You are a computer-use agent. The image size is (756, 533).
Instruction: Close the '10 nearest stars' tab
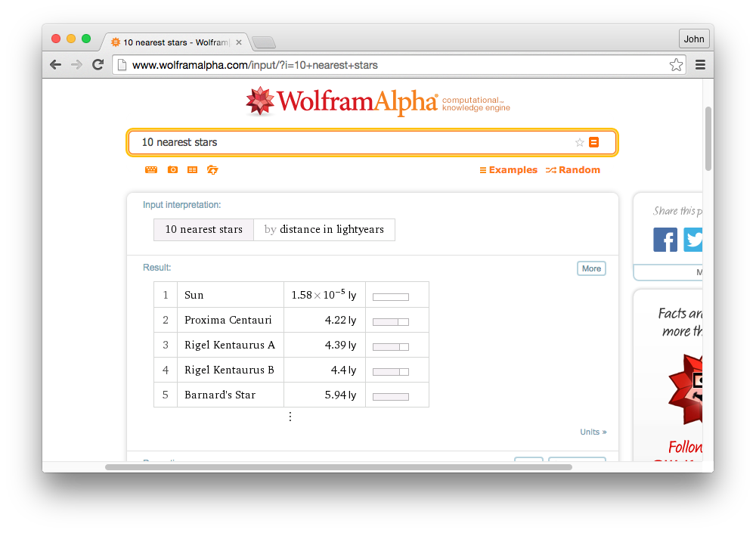point(239,42)
